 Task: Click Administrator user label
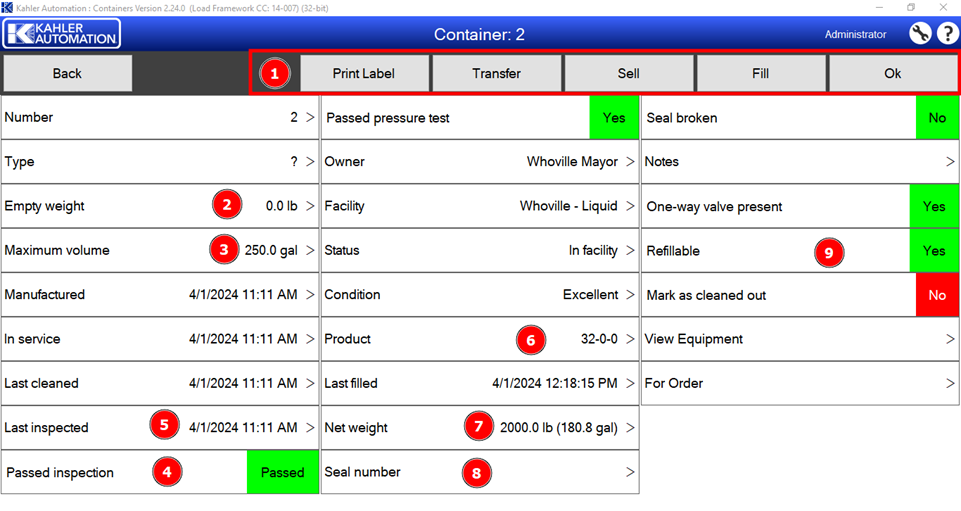pyautogui.click(x=856, y=34)
